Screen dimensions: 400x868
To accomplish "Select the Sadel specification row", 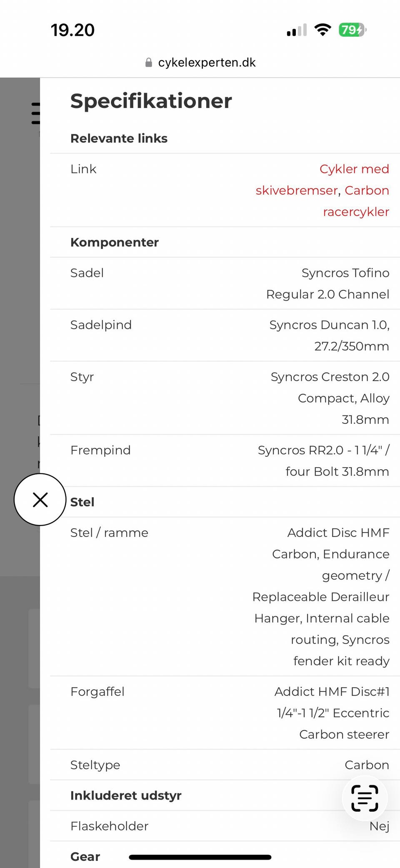I will (225, 284).
